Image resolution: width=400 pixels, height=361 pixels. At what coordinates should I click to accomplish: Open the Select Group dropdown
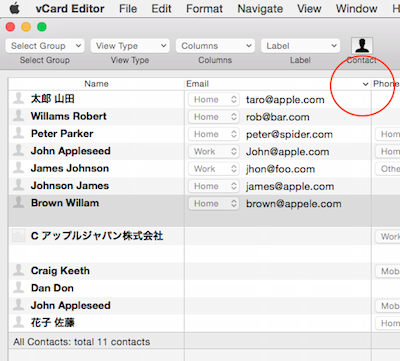[45, 46]
